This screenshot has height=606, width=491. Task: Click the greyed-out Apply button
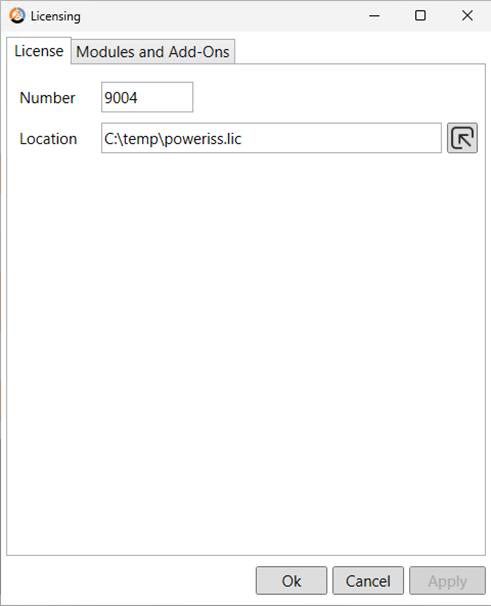pos(447,580)
